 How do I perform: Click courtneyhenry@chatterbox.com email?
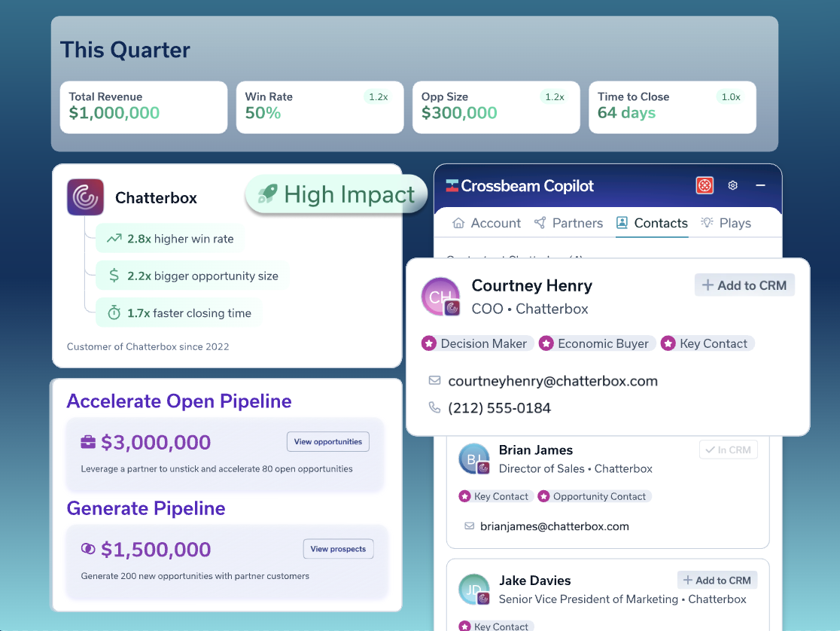(553, 381)
